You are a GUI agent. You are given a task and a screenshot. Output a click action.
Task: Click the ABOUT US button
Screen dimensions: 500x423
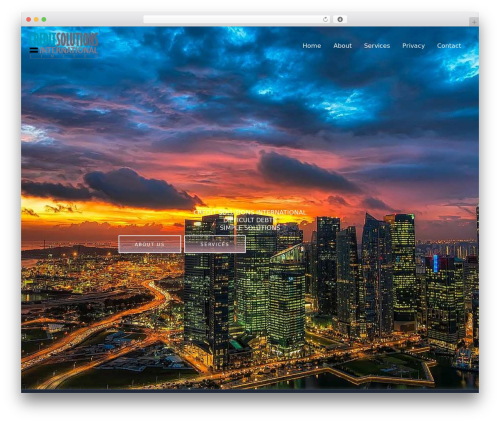(x=150, y=244)
